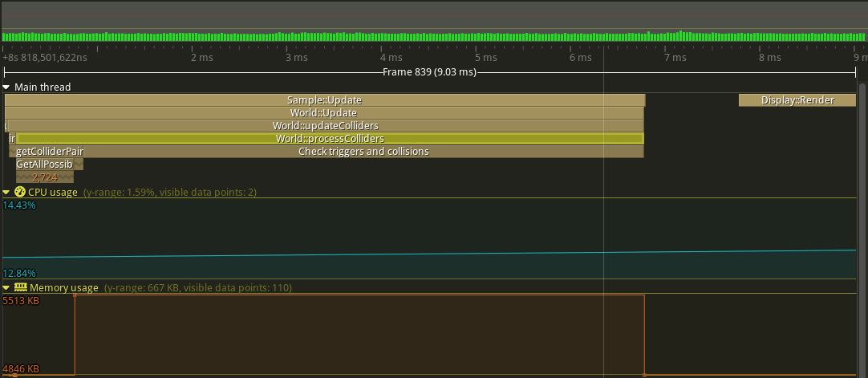Click the Main thread label

coord(43,87)
